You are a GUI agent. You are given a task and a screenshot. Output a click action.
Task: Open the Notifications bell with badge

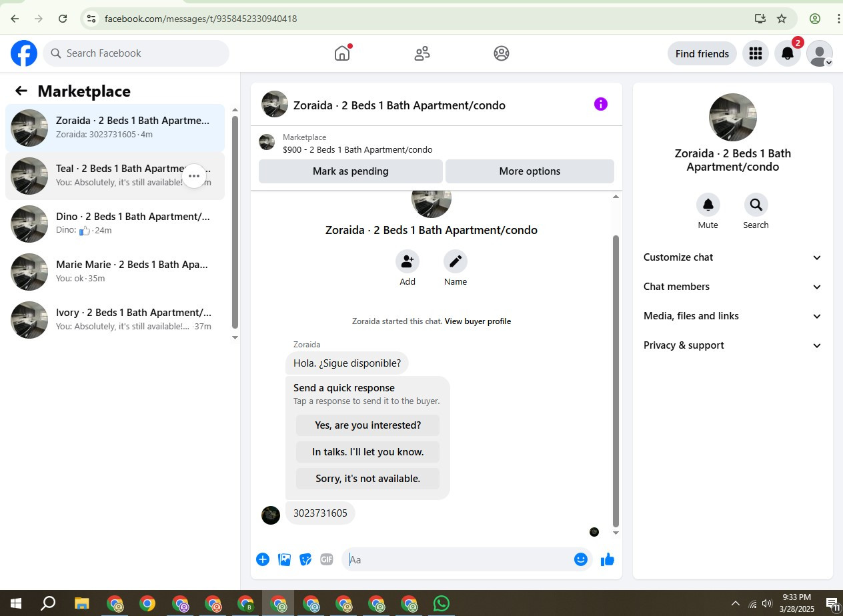click(x=788, y=53)
